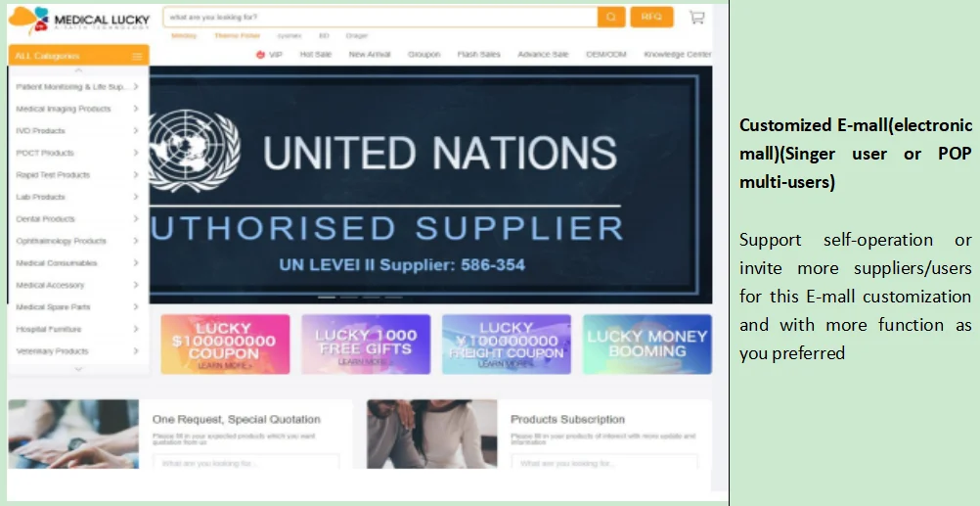Click the RFQ button
The width and height of the screenshot is (980, 506).
coord(651,17)
